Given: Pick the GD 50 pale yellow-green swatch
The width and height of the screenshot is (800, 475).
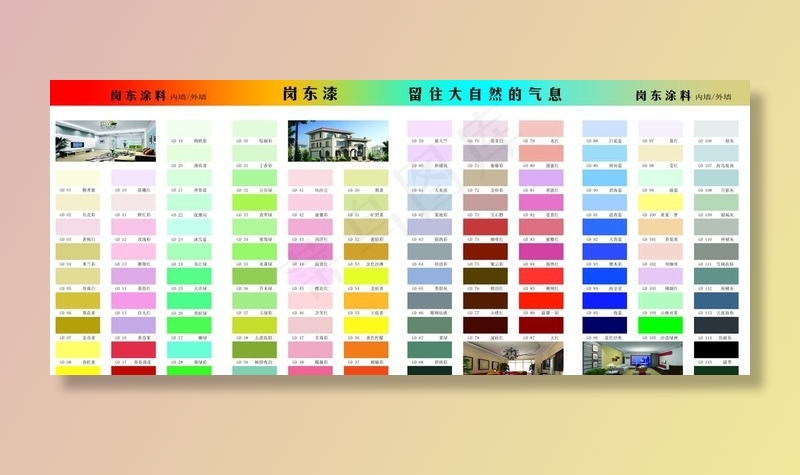Looking at the screenshot, I should (x=366, y=178).
